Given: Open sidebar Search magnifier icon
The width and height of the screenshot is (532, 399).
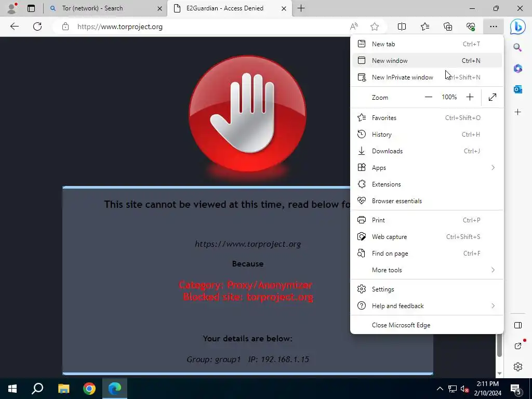Looking at the screenshot, I should coord(517,47).
